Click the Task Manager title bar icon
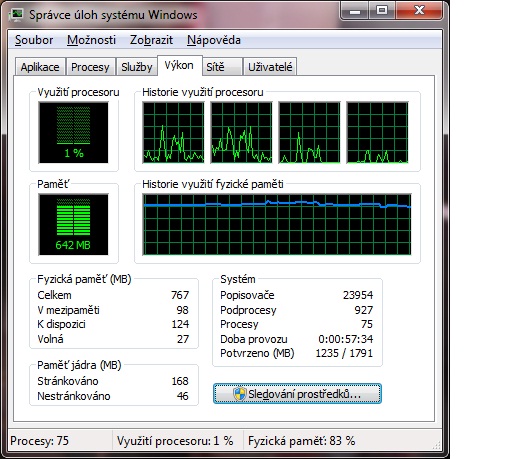This screenshot has width=524, height=459. [x=16, y=15]
